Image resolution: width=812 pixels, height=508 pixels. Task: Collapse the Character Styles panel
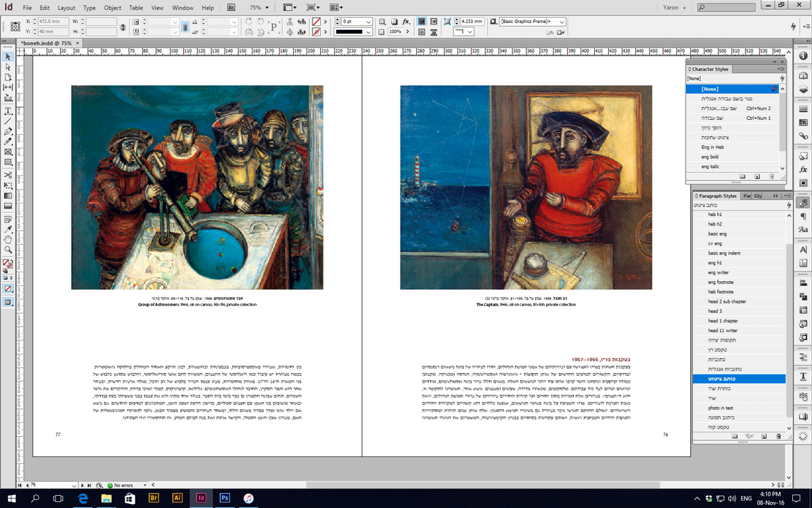775,62
